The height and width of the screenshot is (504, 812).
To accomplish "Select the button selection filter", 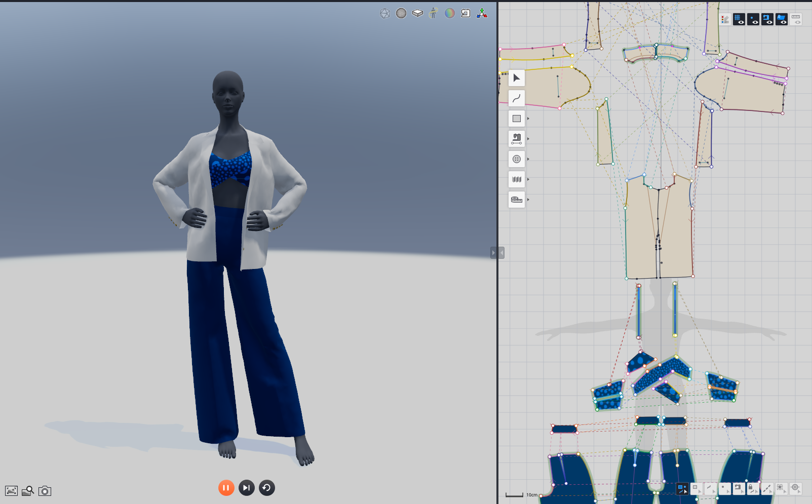I will coord(796,489).
